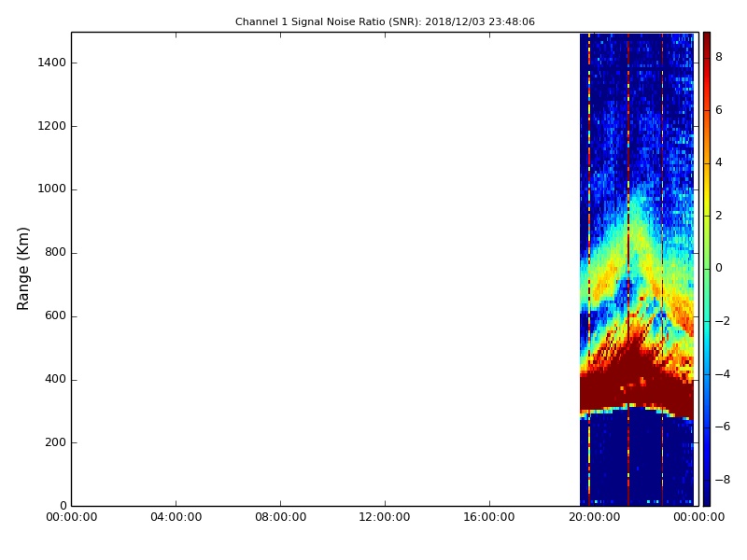Click the 12:00:00 time axis label
This screenshot has height=560, width=747.
(385, 517)
